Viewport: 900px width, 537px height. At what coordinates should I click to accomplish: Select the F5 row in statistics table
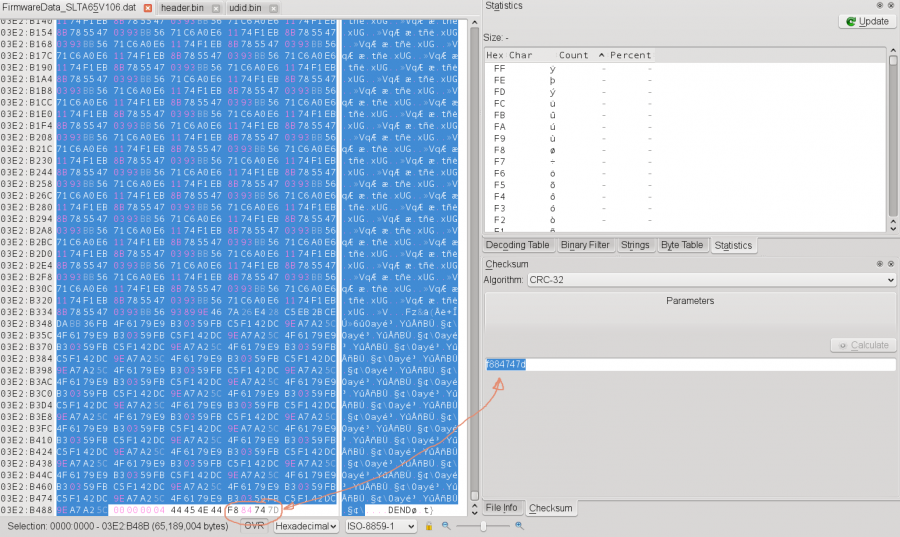coord(685,185)
